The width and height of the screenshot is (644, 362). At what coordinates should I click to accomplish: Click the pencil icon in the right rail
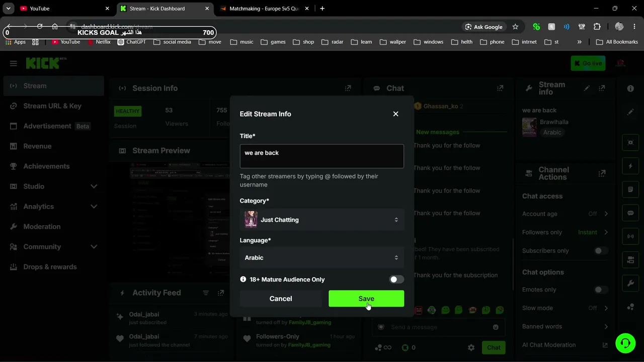click(630, 112)
